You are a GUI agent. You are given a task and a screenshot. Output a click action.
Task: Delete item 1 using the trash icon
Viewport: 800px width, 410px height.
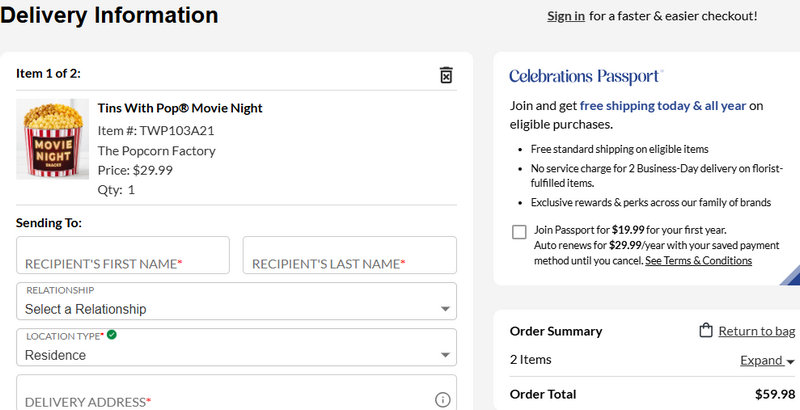click(446, 75)
